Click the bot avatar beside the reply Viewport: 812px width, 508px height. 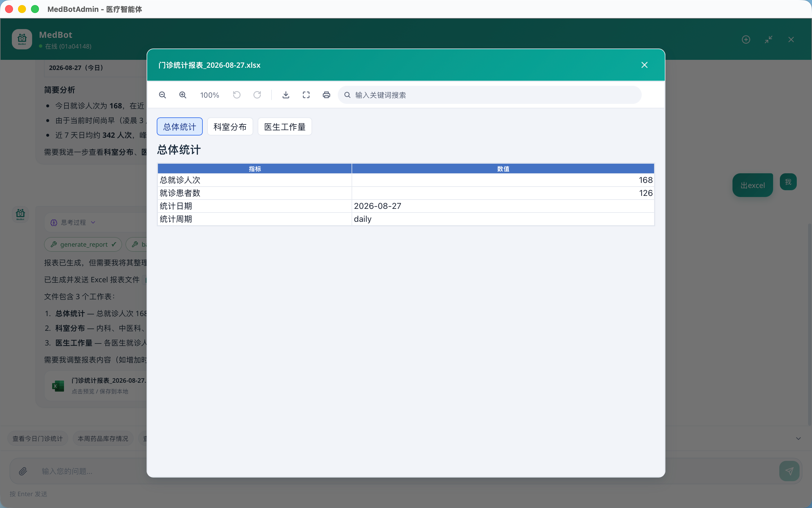[x=20, y=214]
